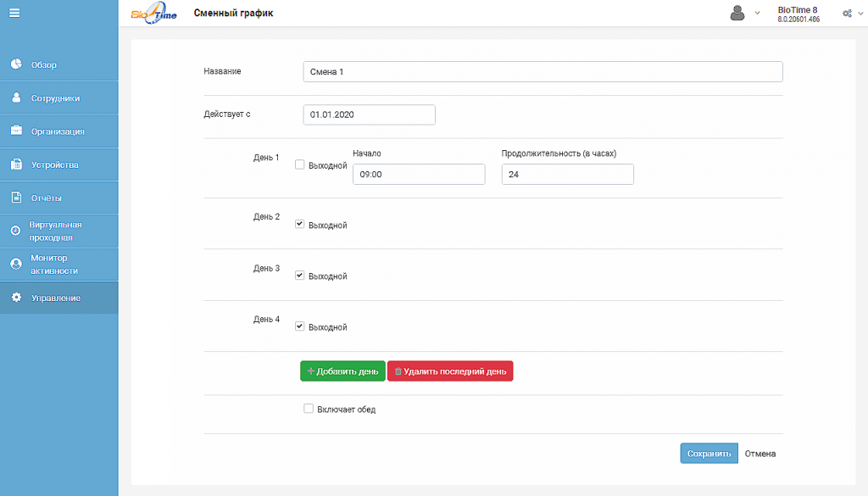Uncheck the День 3 Выходной checkbox
This screenshot has height=496, width=868.
[299, 275]
